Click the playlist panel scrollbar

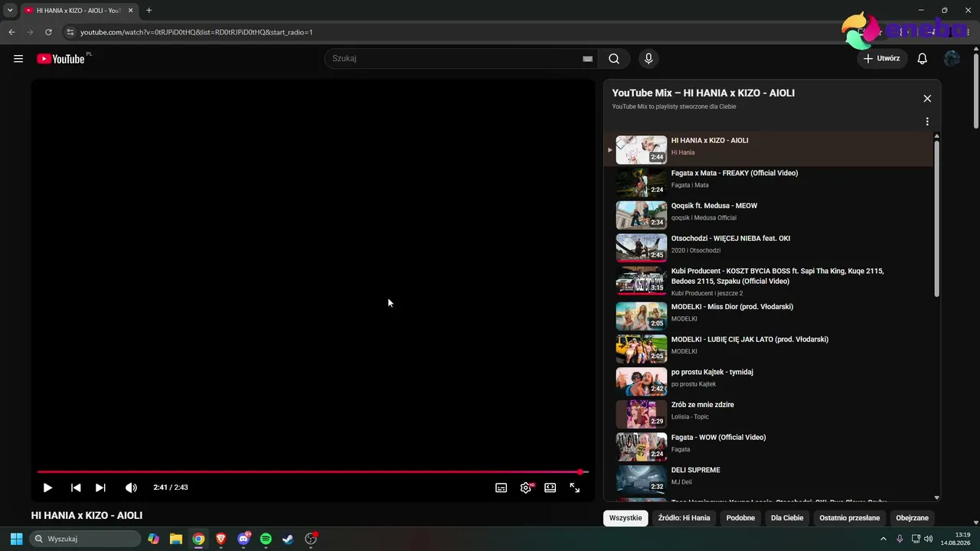pyautogui.click(x=936, y=218)
